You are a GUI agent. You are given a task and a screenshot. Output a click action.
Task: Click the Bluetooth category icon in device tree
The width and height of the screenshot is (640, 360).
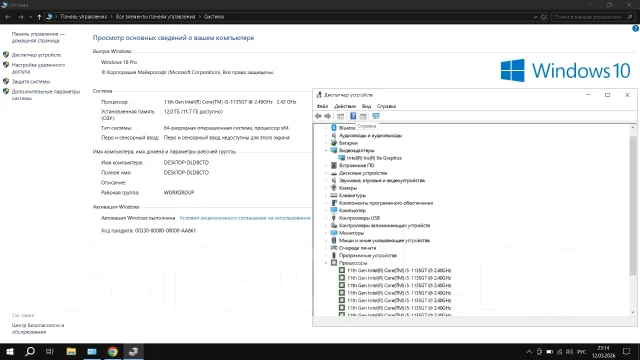point(334,128)
